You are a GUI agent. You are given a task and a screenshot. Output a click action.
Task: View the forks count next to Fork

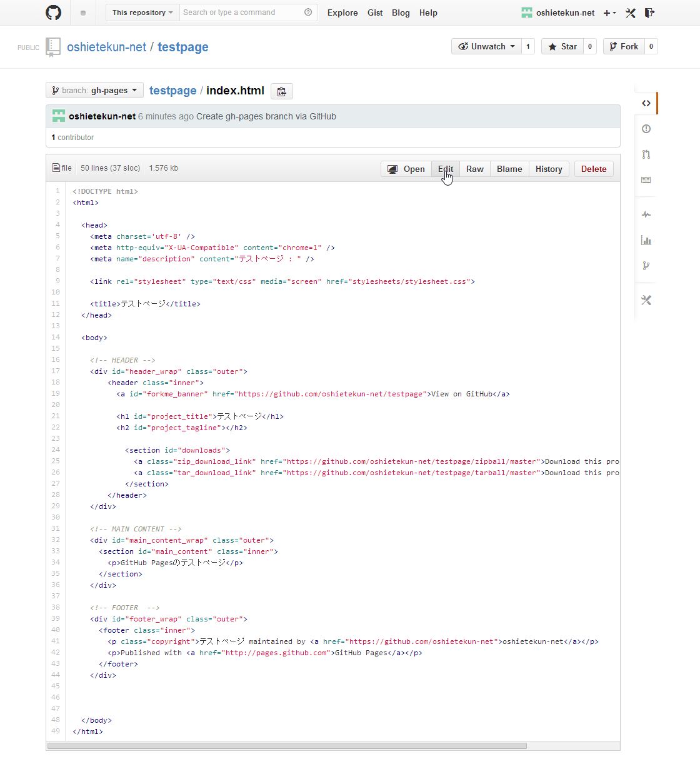(x=651, y=46)
